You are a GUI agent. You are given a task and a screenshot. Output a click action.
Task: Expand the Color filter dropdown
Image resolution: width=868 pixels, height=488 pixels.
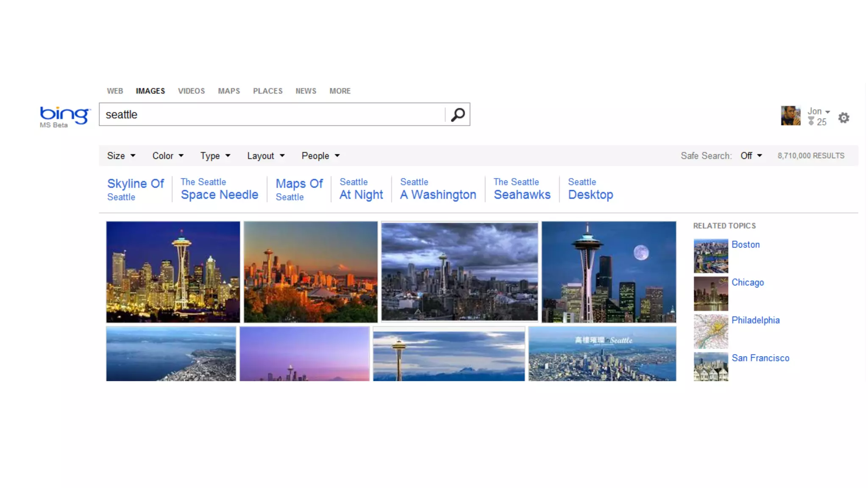168,156
